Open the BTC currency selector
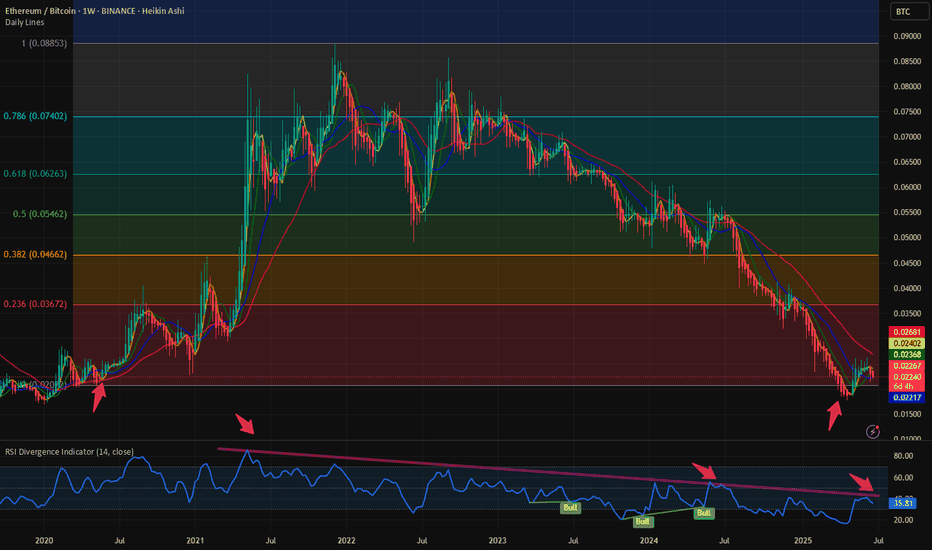The width and height of the screenshot is (932, 550). tap(909, 12)
